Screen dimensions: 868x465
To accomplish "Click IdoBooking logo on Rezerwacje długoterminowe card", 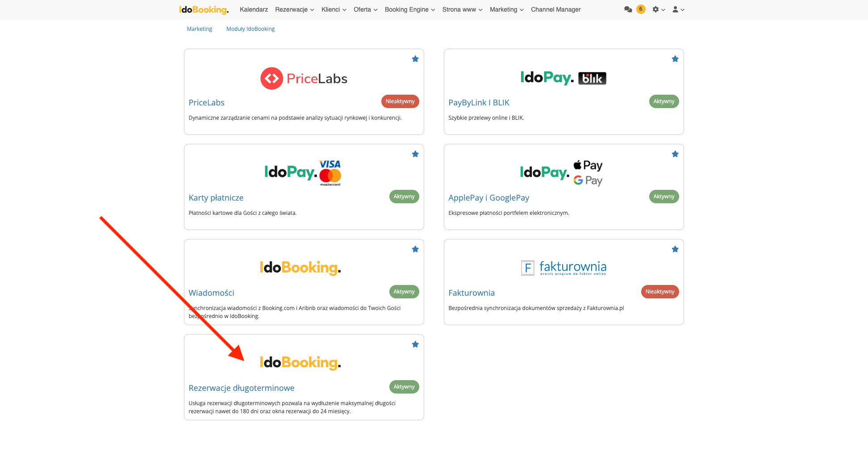I will 300,363.
